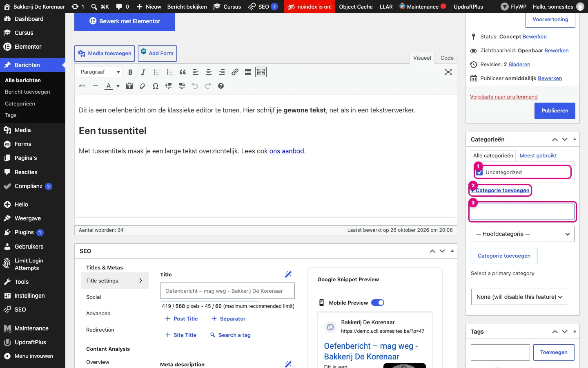Apply the text color swatch button
Screen dimensions: 588x368
coord(109,86)
